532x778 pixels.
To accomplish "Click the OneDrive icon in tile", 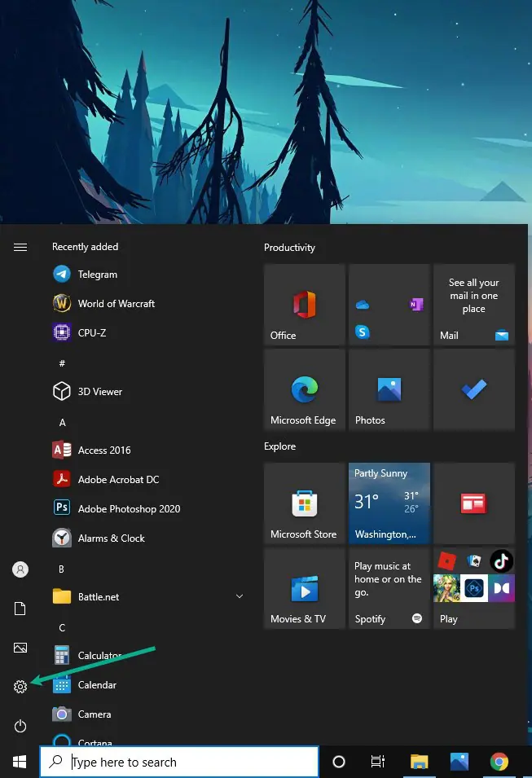I will pyautogui.click(x=363, y=305).
